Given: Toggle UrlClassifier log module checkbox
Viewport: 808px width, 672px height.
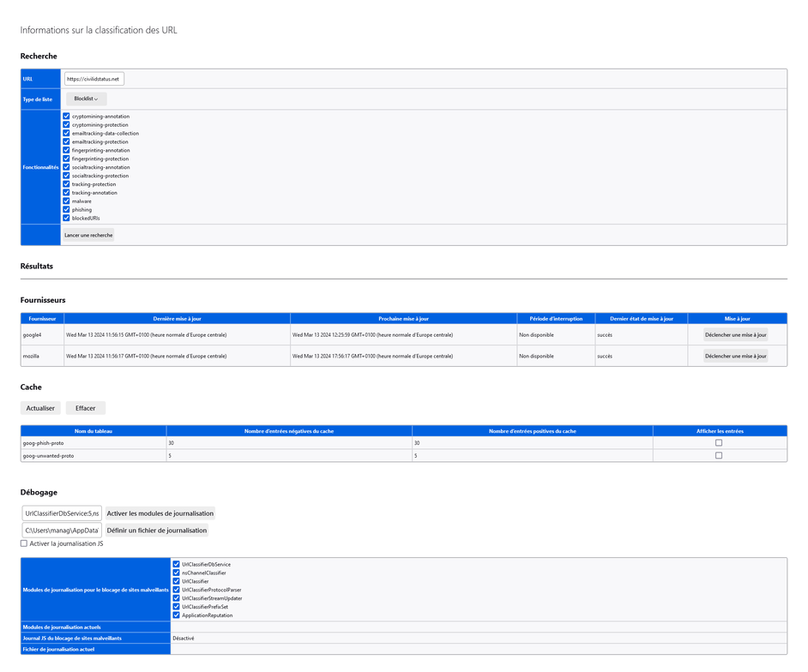Looking at the screenshot, I should coord(176,581).
